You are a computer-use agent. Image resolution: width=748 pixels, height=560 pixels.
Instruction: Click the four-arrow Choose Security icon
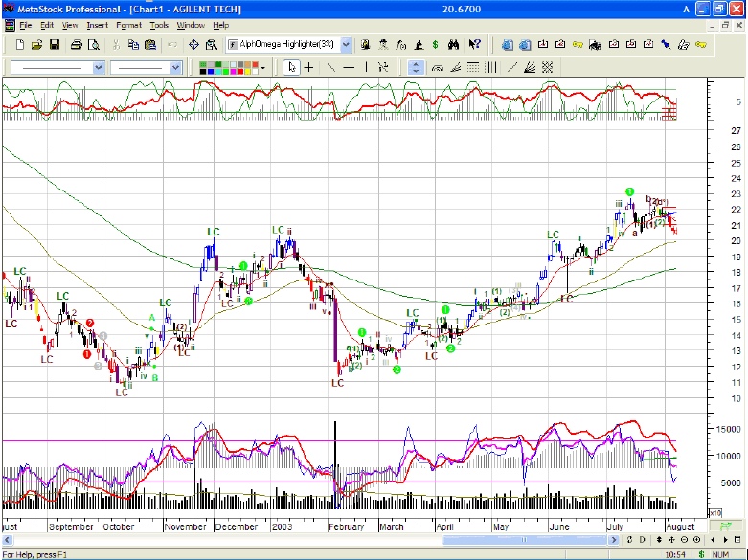(193, 45)
